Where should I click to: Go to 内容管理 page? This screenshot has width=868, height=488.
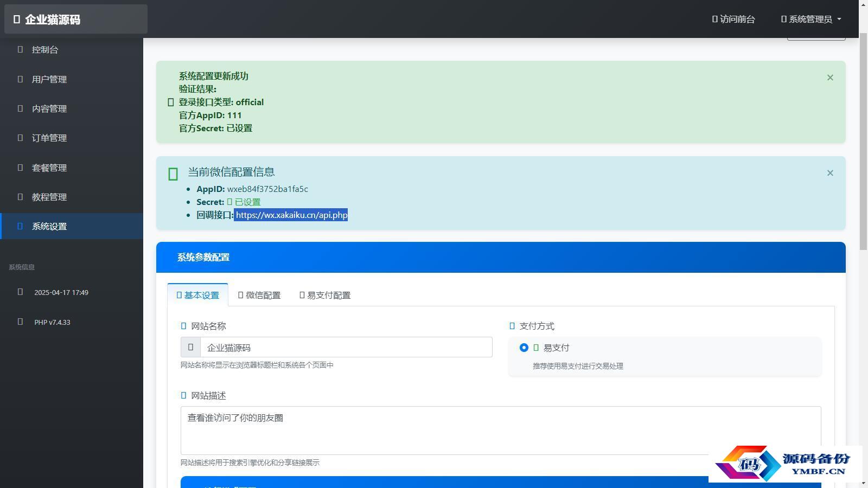[x=72, y=108]
